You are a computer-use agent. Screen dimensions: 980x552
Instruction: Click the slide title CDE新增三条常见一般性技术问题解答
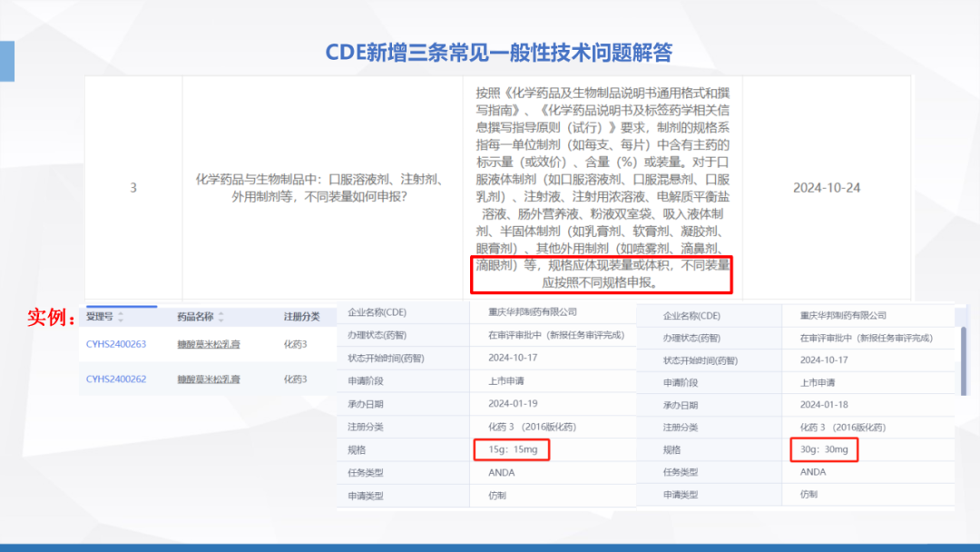coord(498,52)
